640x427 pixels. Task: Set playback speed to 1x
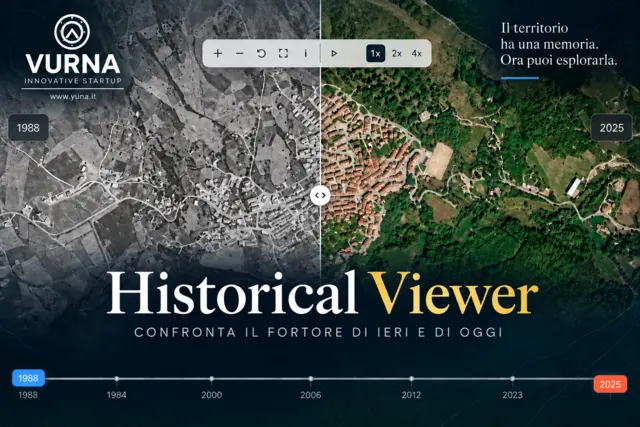coord(376,53)
